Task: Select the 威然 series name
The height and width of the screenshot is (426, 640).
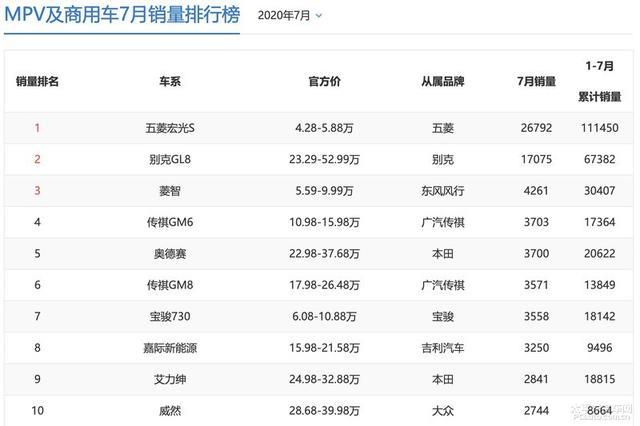Action: pyautogui.click(x=170, y=410)
